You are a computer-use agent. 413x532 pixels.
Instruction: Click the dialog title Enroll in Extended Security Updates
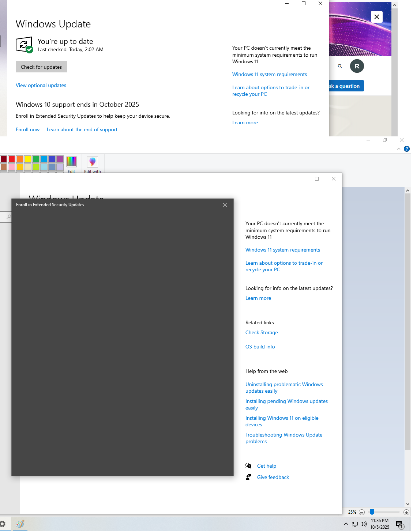(x=50, y=205)
